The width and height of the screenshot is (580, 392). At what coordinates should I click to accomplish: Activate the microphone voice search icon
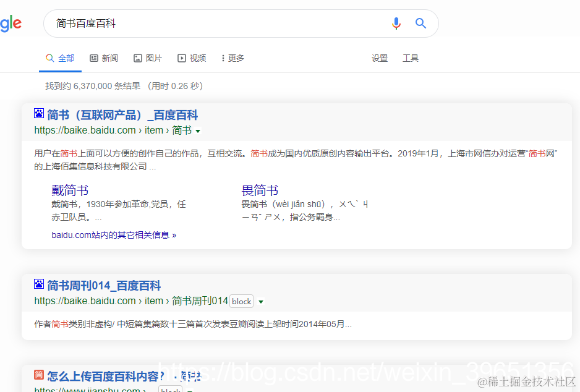(x=396, y=23)
